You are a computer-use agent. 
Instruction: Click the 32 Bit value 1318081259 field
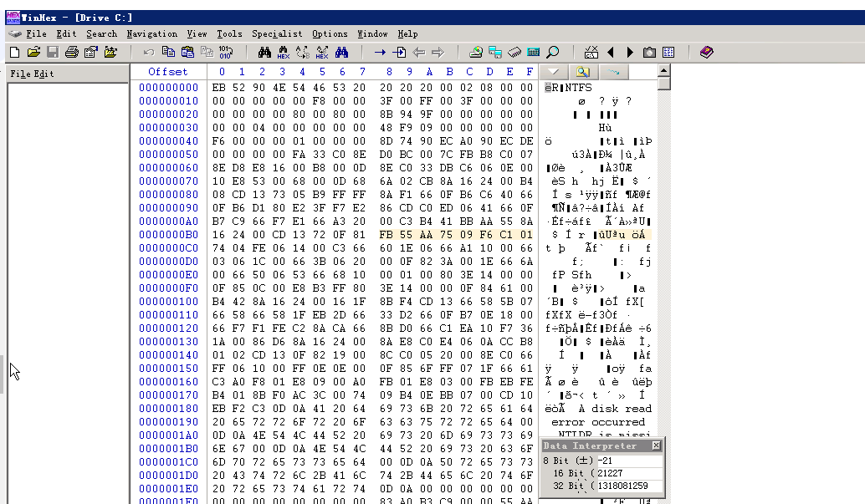[x=629, y=486]
